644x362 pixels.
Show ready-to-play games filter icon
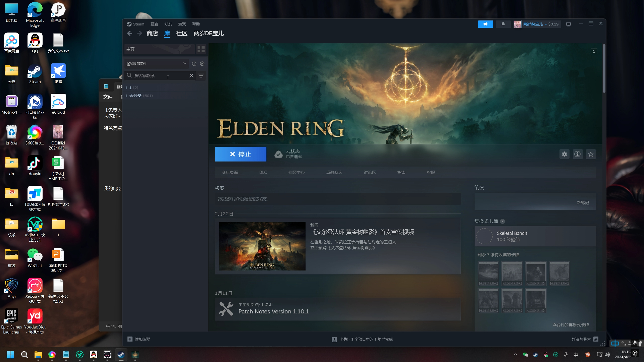click(x=202, y=64)
